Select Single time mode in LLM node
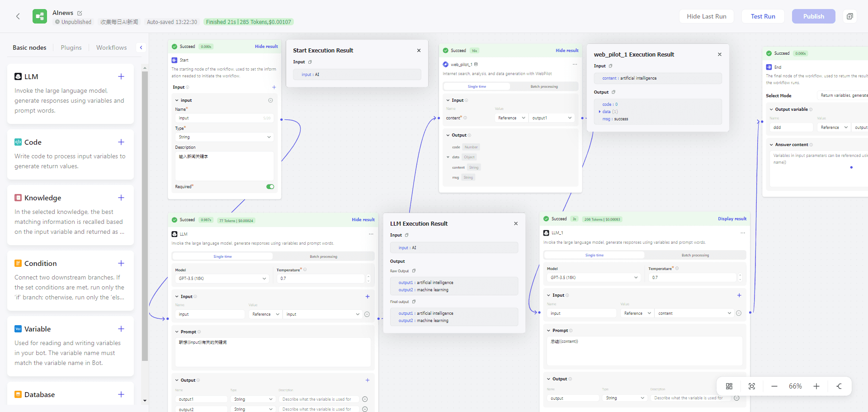868x412 pixels. coord(222,256)
